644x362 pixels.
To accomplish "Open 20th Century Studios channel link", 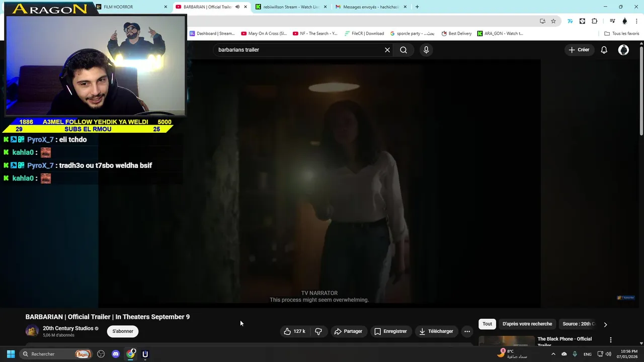I will (x=68, y=328).
